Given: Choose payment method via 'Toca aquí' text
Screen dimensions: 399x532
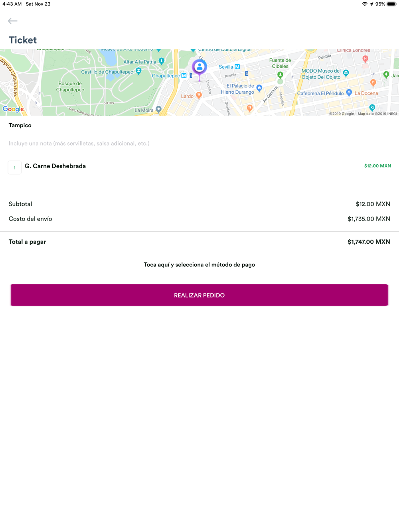Looking at the screenshot, I should 199,265.
